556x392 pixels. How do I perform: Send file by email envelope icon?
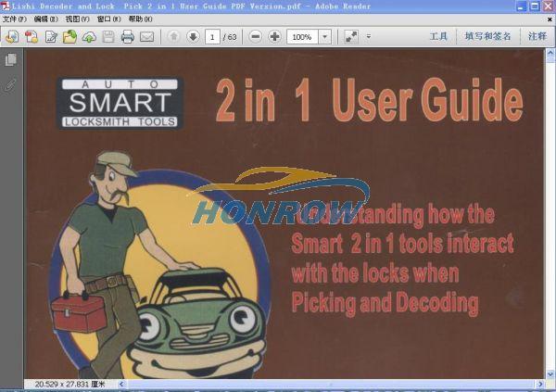(x=146, y=37)
